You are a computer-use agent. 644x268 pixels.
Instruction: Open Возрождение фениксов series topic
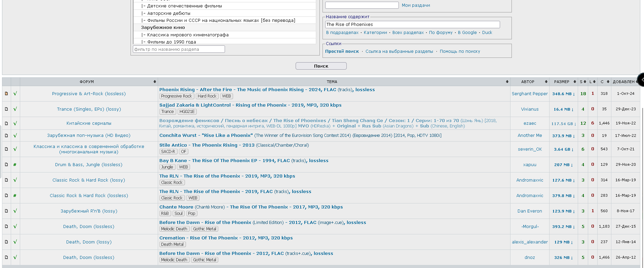tap(328, 123)
